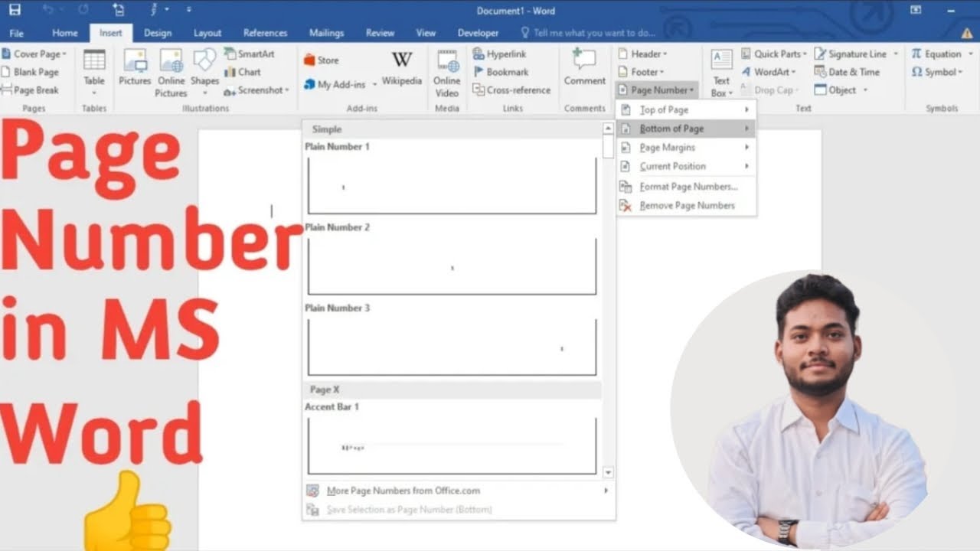Switch to the Layout tab
This screenshot has width=980, height=551.
(207, 33)
